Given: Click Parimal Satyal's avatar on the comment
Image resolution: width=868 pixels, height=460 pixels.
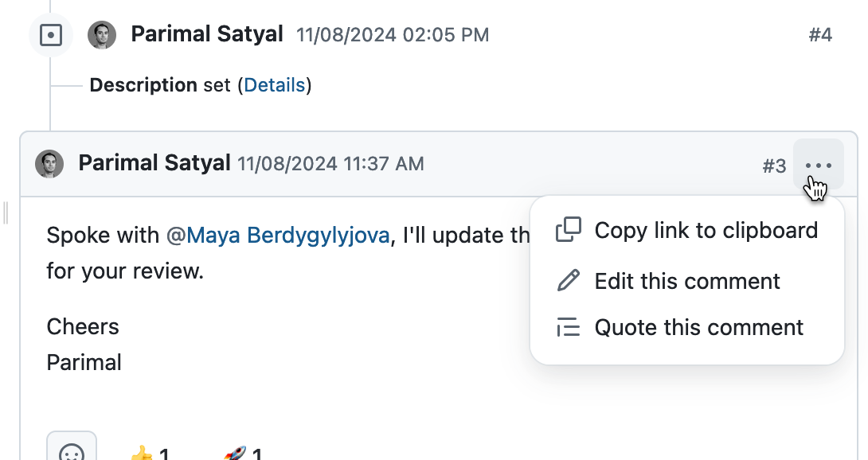Looking at the screenshot, I should tap(49, 163).
